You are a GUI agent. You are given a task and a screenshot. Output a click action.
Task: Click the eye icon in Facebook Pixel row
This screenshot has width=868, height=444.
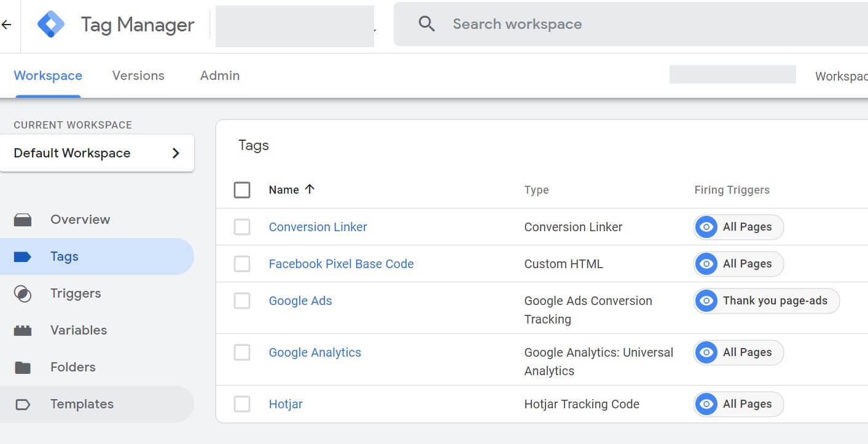(706, 264)
